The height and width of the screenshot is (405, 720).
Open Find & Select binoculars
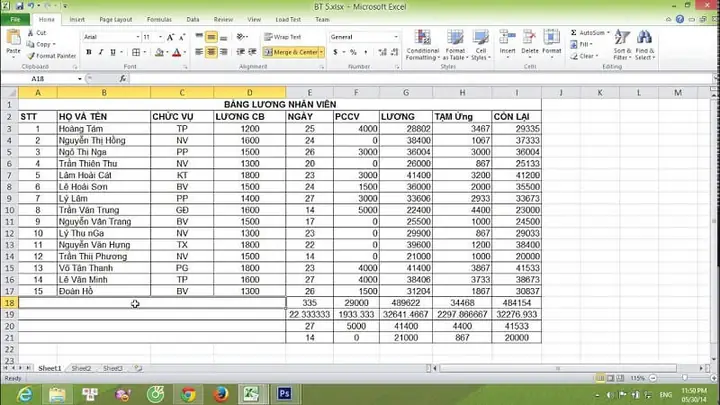pyautogui.click(x=645, y=44)
